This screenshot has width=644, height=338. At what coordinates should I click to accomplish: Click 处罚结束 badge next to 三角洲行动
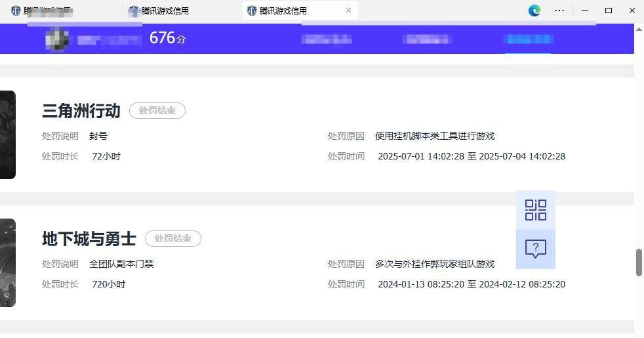click(x=157, y=111)
